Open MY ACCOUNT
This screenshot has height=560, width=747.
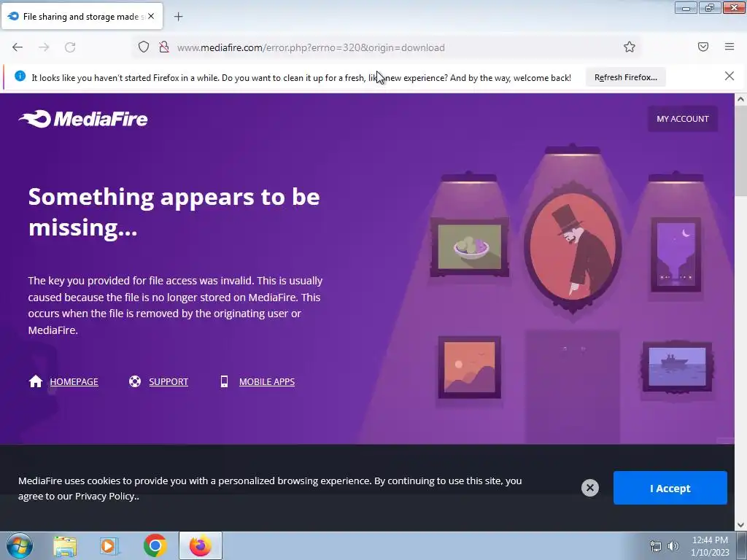pyautogui.click(x=682, y=119)
